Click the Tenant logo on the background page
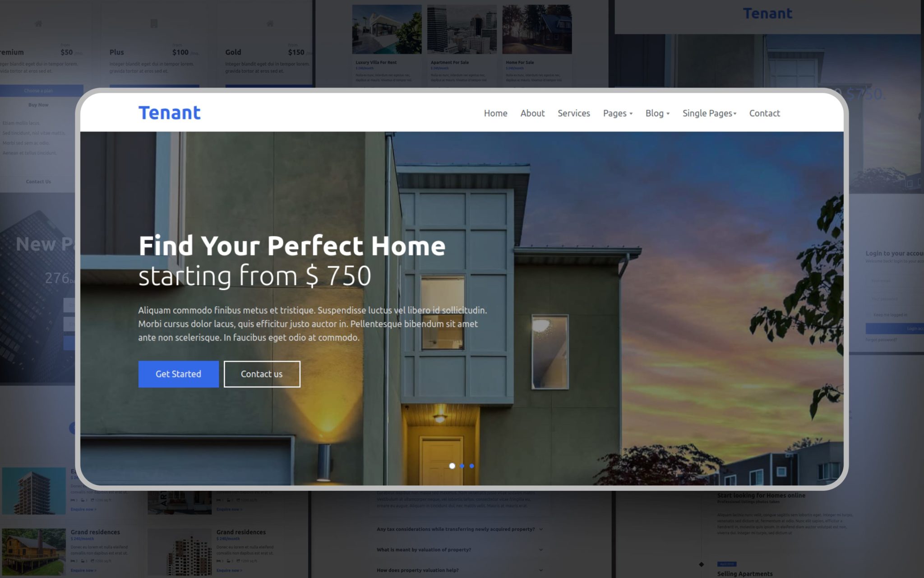924x578 pixels. (767, 14)
